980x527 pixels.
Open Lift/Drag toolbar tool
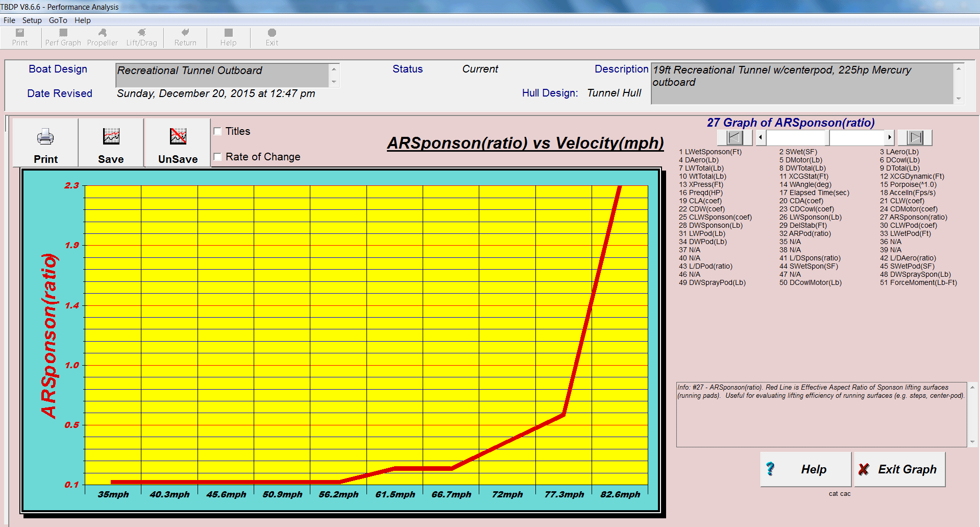pos(141,37)
